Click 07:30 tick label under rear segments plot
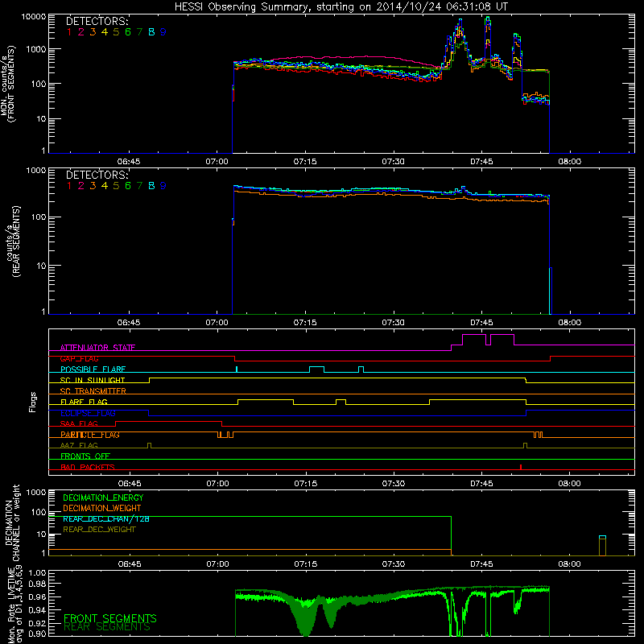This screenshot has width=644, height=644. (x=394, y=323)
